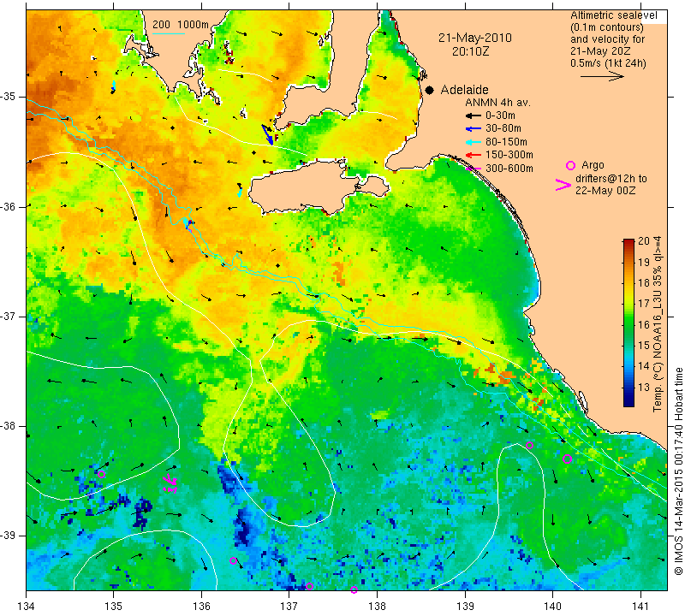Click the magenta drifter V symbol in legend

[563, 185]
